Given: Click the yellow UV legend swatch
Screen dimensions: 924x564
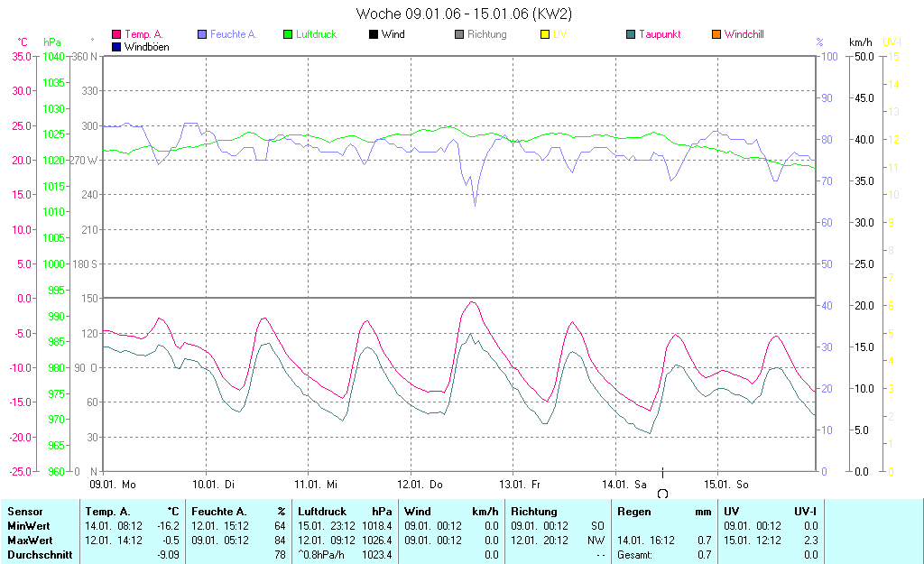Looking at the screenshot, I should click(545, 34).
